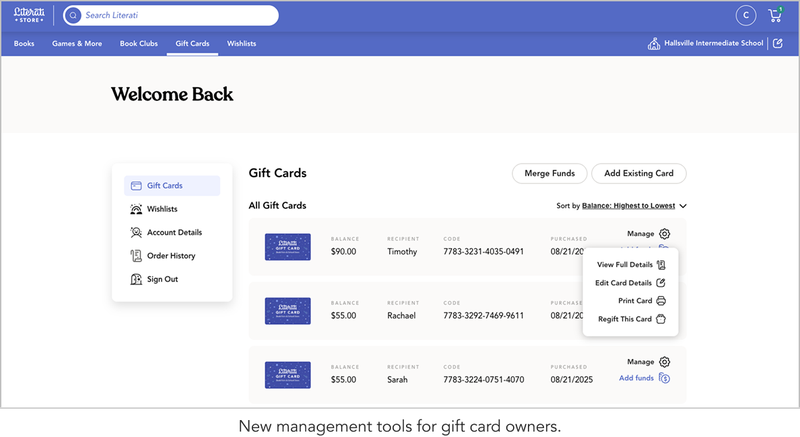
Task: Click the Gift Cards sidebar card icon
Action: 136,186
